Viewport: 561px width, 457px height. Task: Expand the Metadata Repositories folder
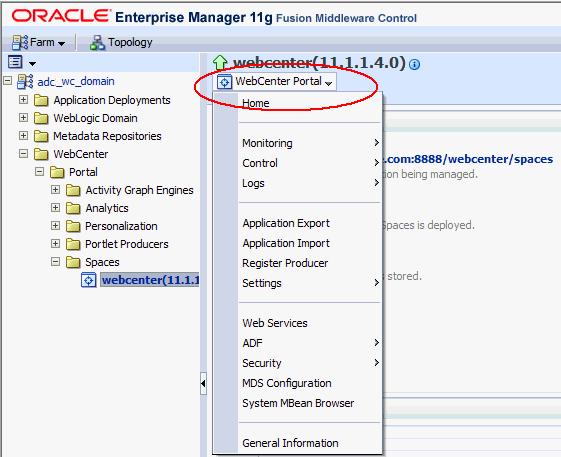[x=23, y=135]
